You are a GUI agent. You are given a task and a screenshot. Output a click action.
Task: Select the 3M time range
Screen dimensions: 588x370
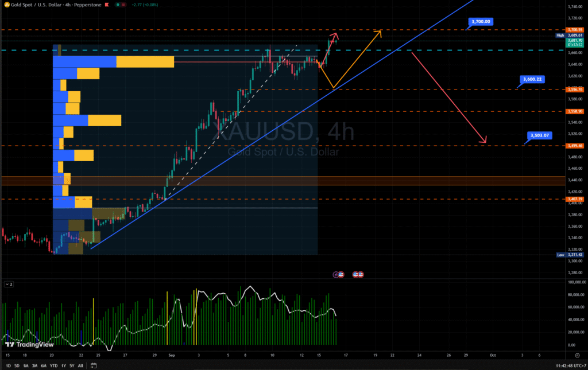[x=34, y=365]
